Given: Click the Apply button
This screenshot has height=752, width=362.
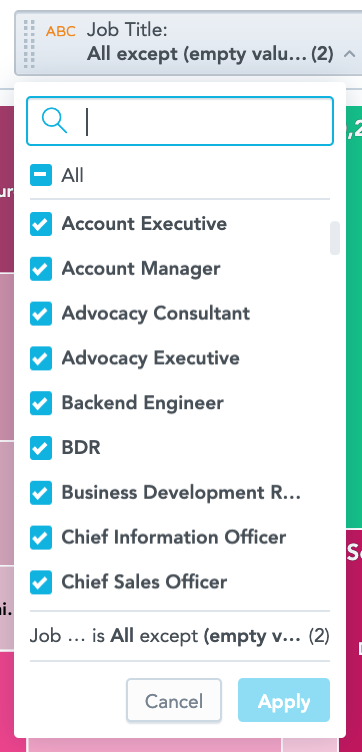Looking at the screenshot, I should (x=284, y=702).
